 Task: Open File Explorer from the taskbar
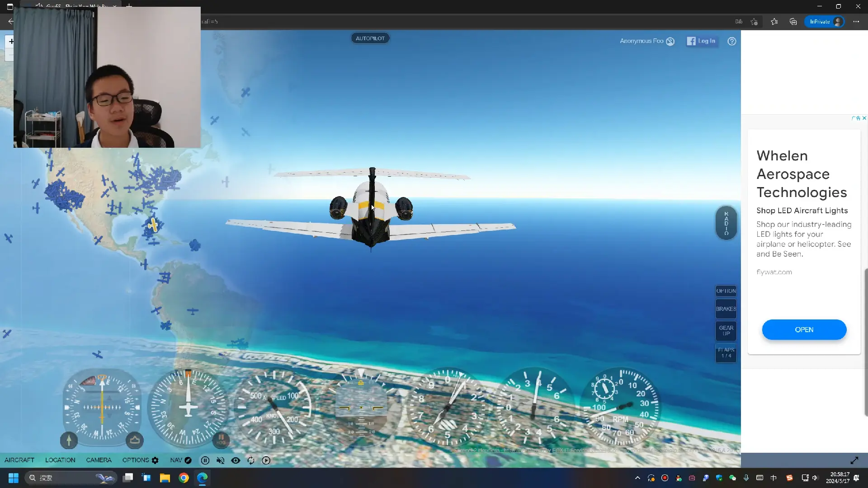coord(165,478)
